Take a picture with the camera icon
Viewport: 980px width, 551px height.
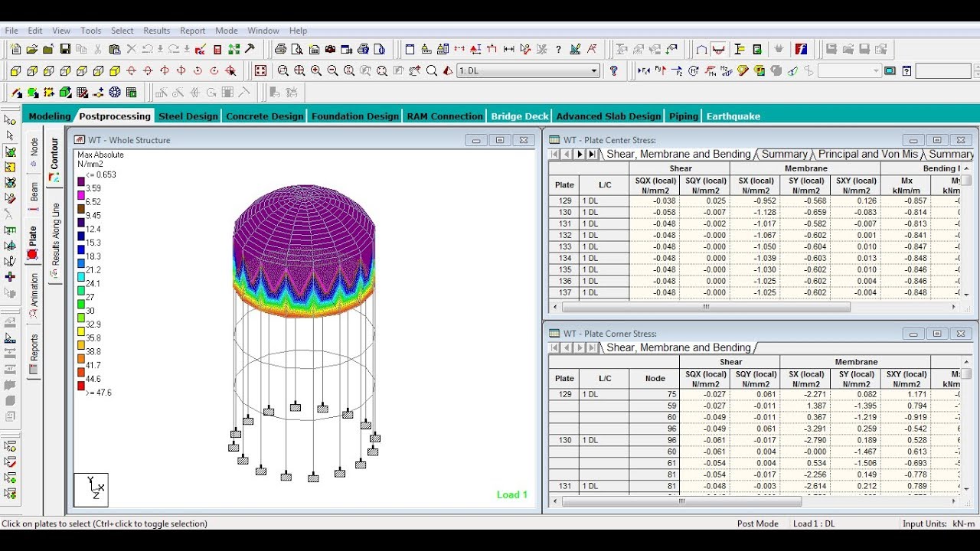tap(330, 49)
